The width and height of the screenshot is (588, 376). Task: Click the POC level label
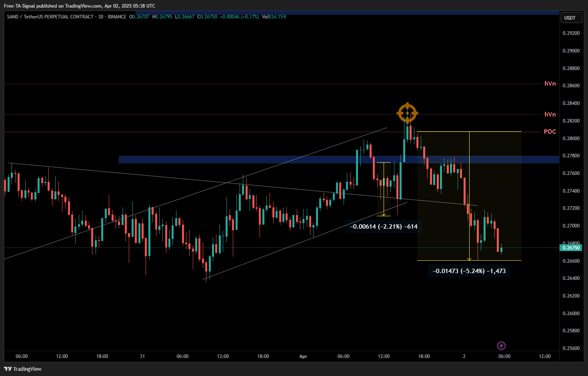(x=550, y=132)
